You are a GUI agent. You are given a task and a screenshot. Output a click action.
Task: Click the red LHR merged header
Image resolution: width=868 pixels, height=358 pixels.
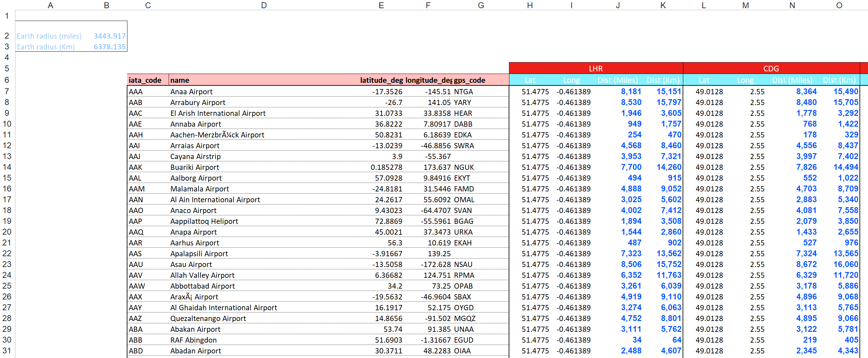596,68
